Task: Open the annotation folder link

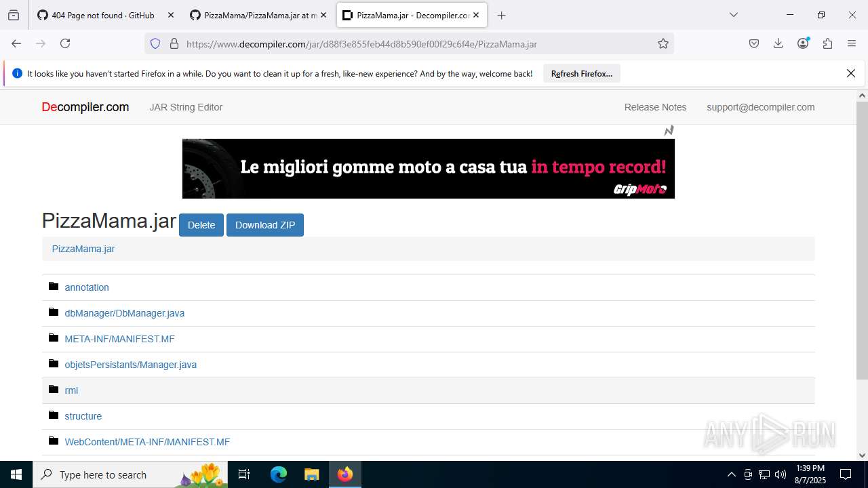Action: [x=87, y=287]
